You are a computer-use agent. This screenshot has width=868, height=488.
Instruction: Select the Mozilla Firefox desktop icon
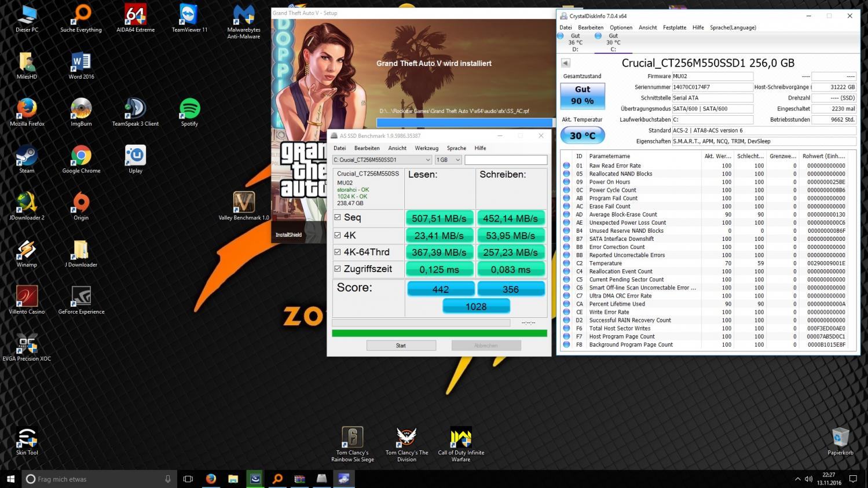pyautogui.click(x=27, y=113)
